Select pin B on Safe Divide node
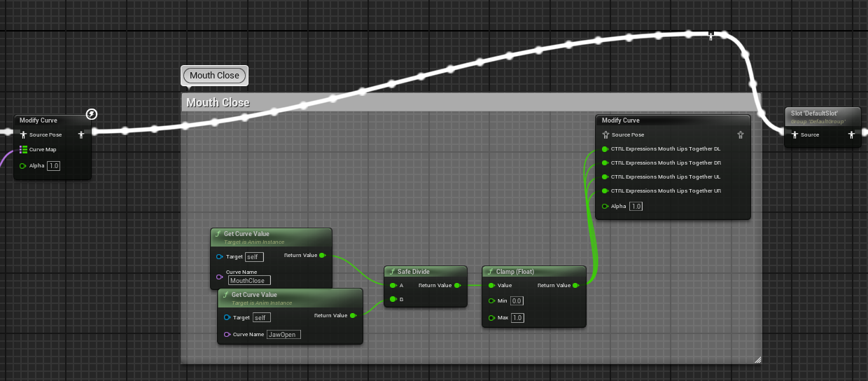Viewport: 868px width, 381px height. tap(392, 300)
